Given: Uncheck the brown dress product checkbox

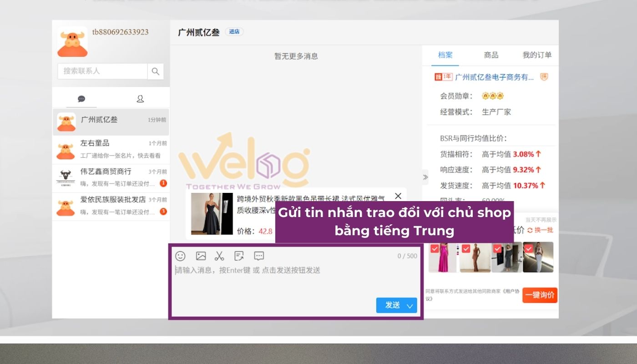Looking at the screenshot, I should [466, 248].
